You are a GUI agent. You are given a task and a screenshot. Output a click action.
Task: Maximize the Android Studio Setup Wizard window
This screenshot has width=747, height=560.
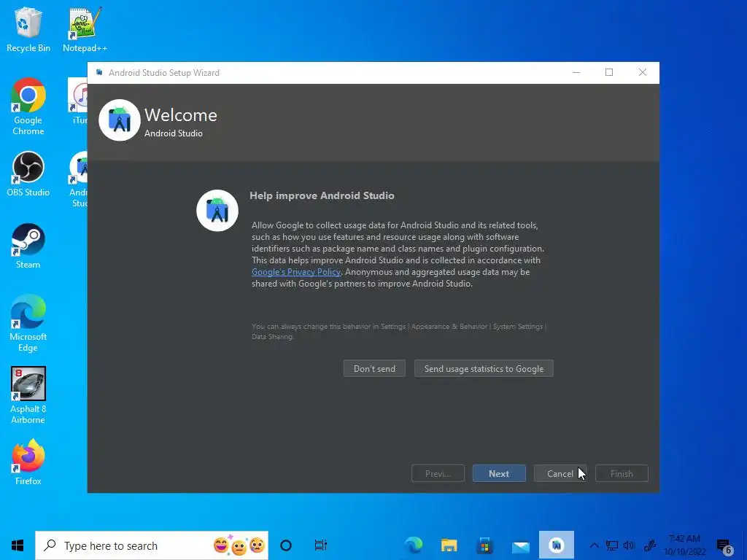point(609,72)
